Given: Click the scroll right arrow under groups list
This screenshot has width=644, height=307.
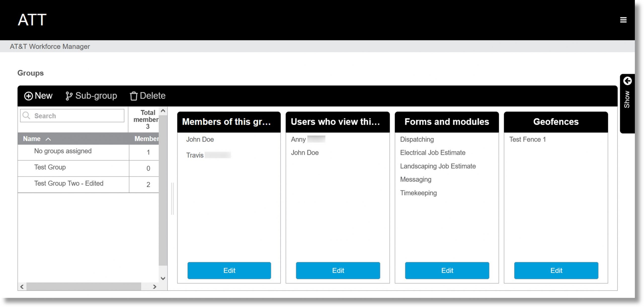Looking at the screenshot, I should (154, 287).
